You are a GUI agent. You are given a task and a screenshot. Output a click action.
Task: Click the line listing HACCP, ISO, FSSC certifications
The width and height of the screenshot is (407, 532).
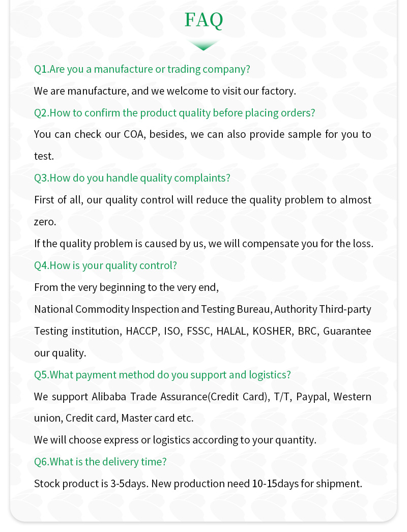click(x=202, y=331)
